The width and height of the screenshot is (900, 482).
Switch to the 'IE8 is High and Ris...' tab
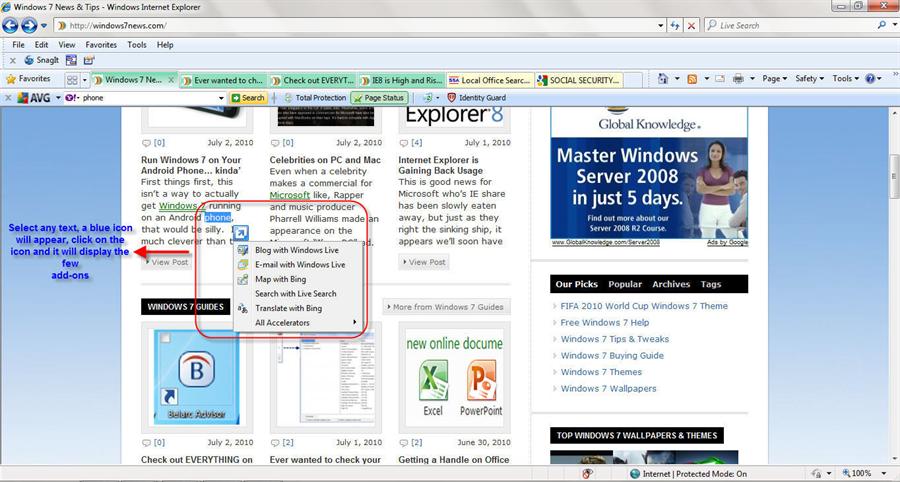[401, 80]
